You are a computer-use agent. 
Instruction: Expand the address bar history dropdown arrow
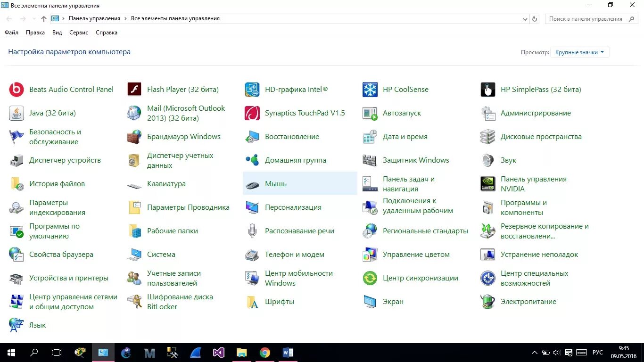[x=525, y=19]
